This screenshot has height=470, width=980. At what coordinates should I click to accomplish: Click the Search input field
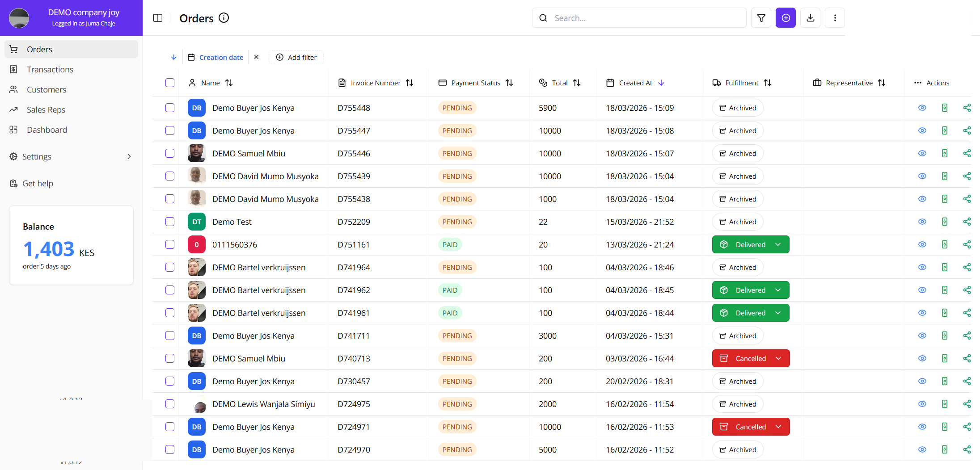(x=638, y=18)
